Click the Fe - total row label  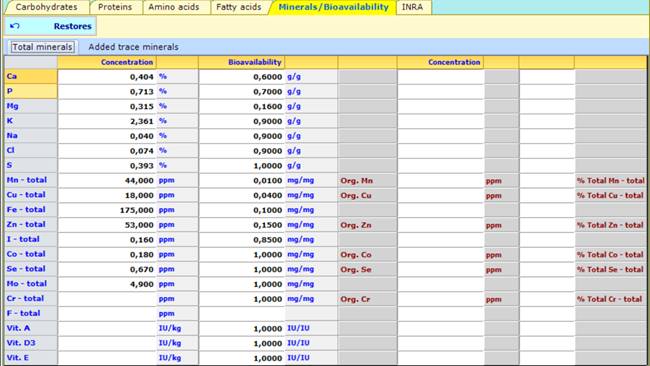tap(26, 210)
